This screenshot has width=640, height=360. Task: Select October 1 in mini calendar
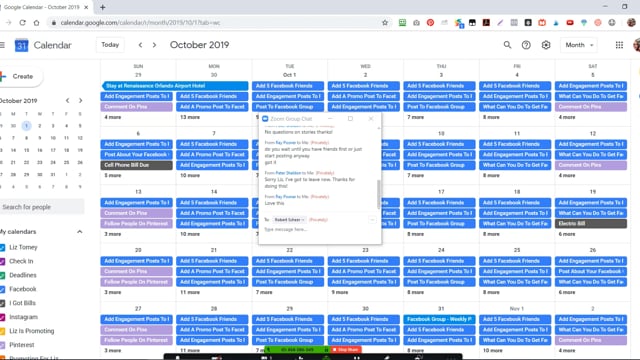click(x=26, y=126)
